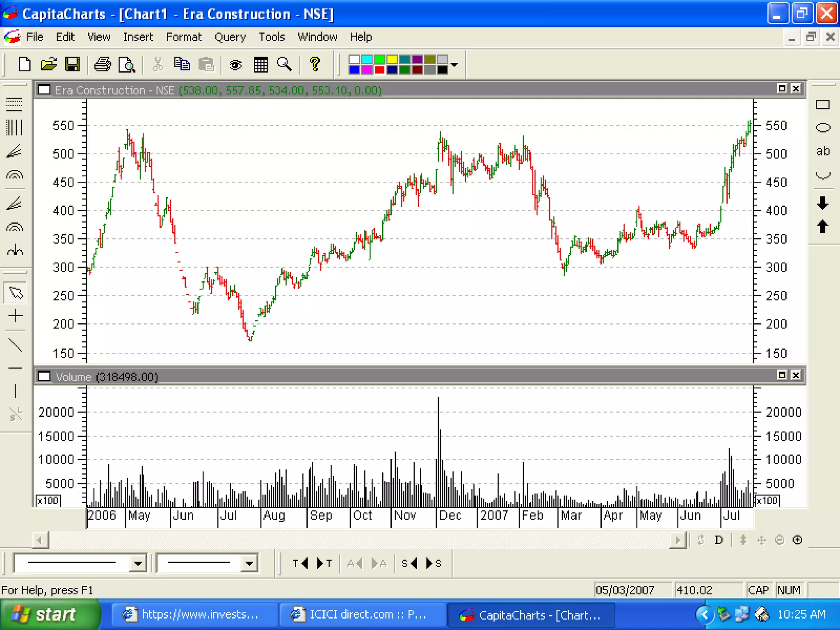Switch to ICICI direct.com taskbar window
840x630 pixels.
click(x=361, y=614)
